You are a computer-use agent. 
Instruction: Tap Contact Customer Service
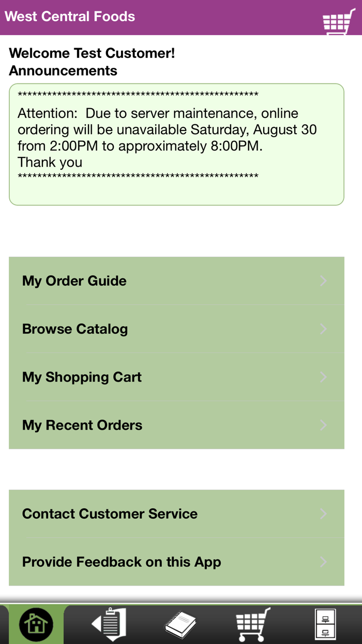pyautogui.click(x=110, y=514)
